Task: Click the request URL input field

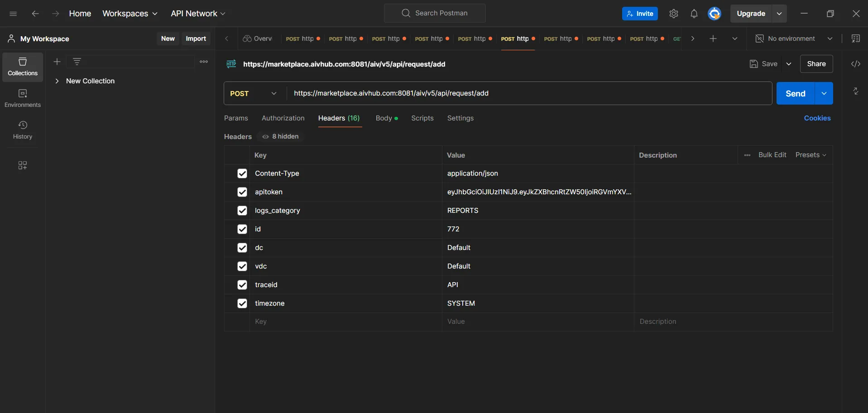Action: 529,93
